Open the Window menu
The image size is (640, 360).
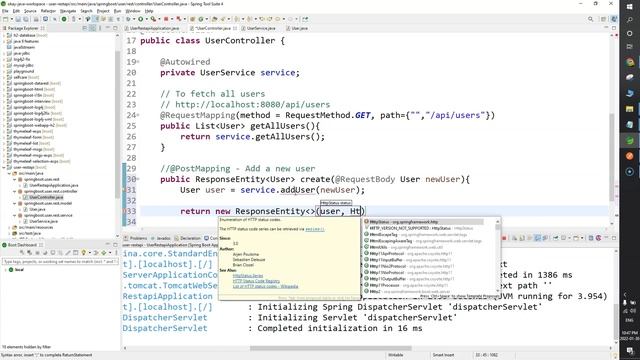(x=133, y=11)
